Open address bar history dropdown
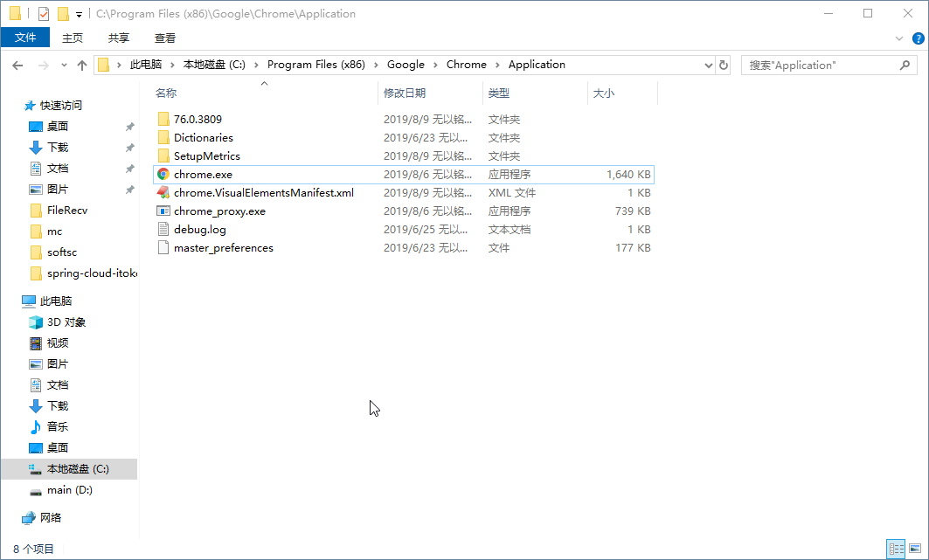The width and height of the screenshot is (929, 560). click(708, 66)
